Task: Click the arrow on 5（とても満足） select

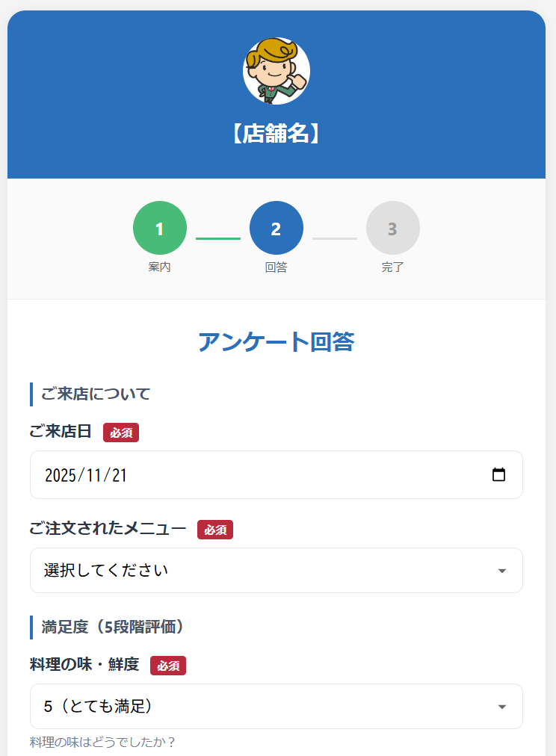Action: [x=502, y=707]
